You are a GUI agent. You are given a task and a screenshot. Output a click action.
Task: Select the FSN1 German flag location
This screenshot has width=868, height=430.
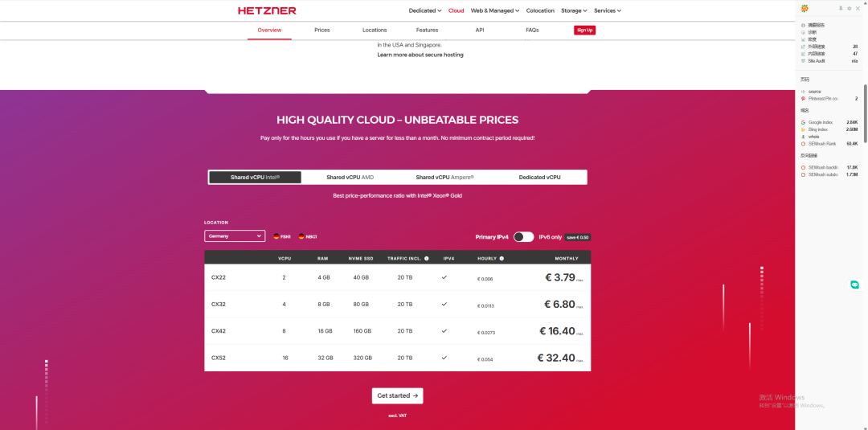click(276, 236)
